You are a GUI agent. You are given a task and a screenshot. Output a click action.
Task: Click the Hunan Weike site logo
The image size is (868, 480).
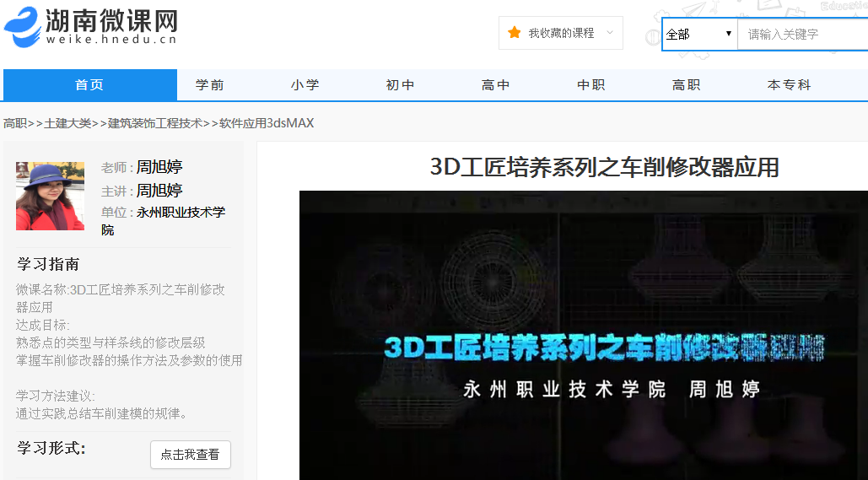tap(91, 26)
